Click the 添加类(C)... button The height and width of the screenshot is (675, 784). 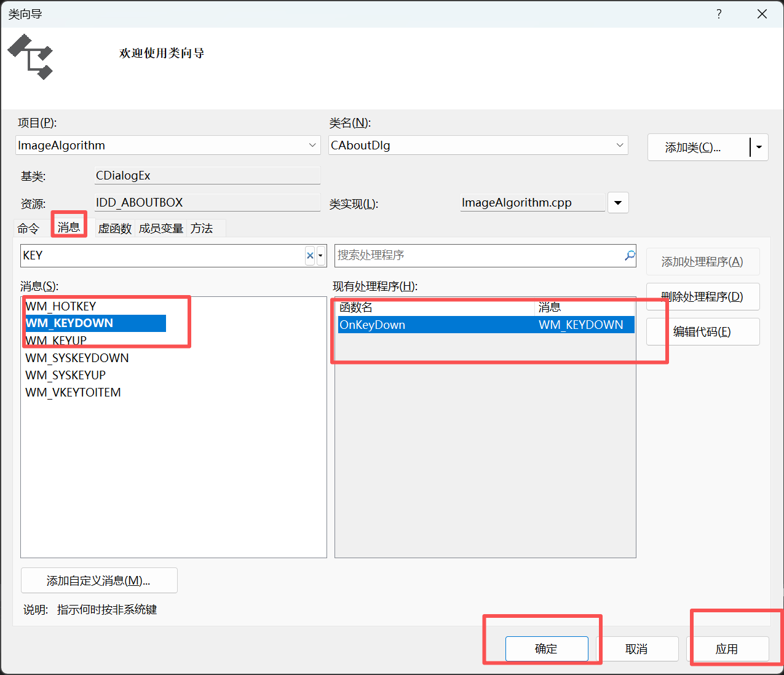[x=699, y=148]
